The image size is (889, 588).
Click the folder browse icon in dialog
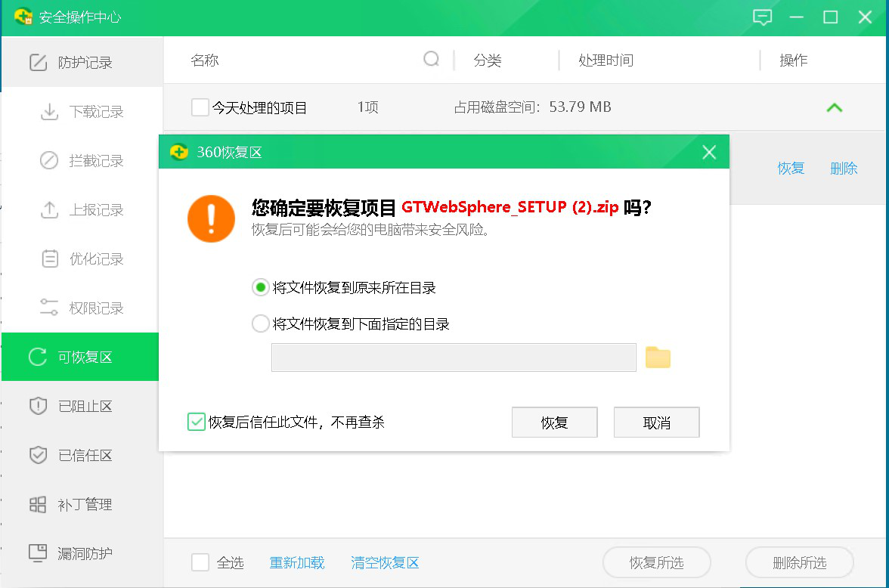coord(658,357)
